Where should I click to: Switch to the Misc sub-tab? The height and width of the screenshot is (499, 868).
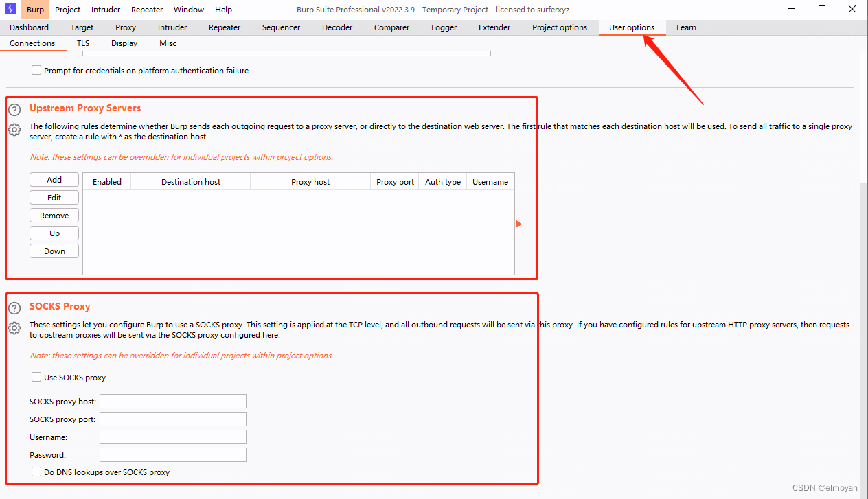[168, 43]
